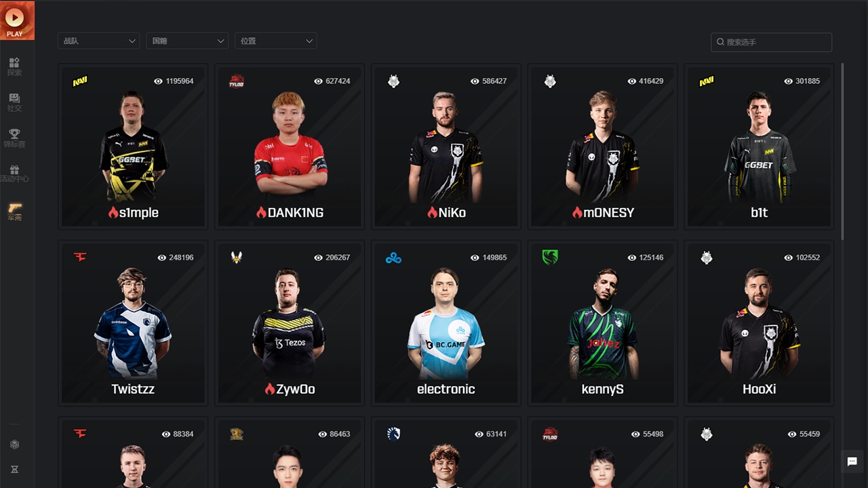This screenshot has width=868, height=488.
Task: Click the eye view-count icon on s1mple card
Action: pyautogui.click(x=158, y=81)
